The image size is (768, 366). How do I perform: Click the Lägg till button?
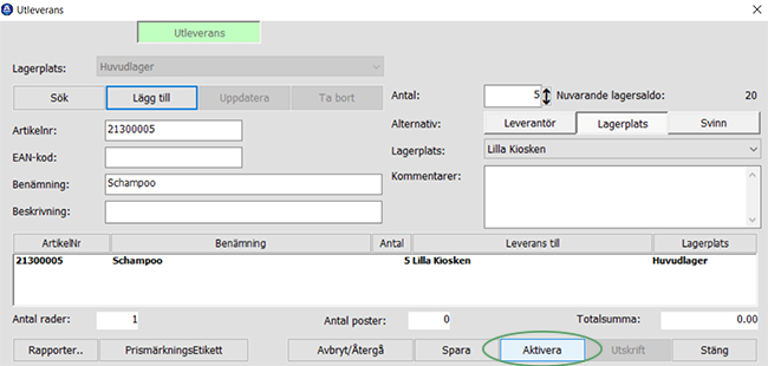[152, 98]
